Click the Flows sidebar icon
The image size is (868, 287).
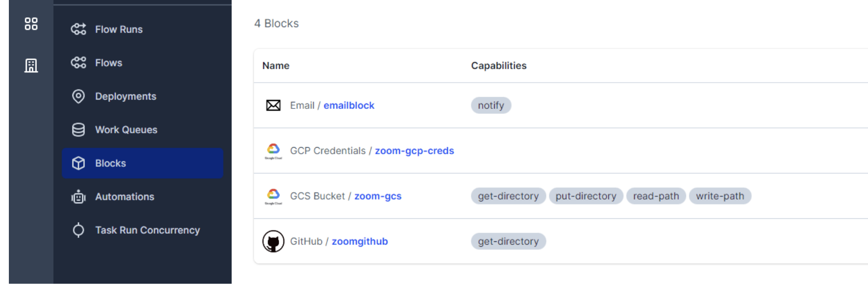(x=78, y=63)
